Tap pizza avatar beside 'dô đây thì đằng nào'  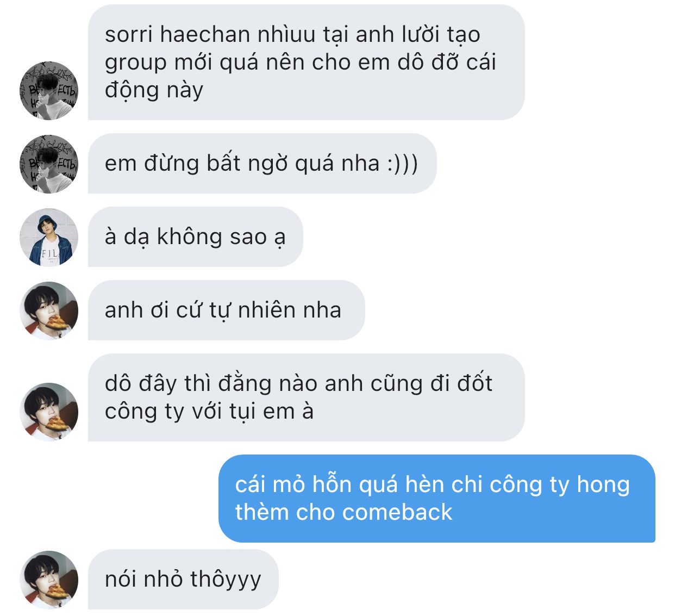49,412
